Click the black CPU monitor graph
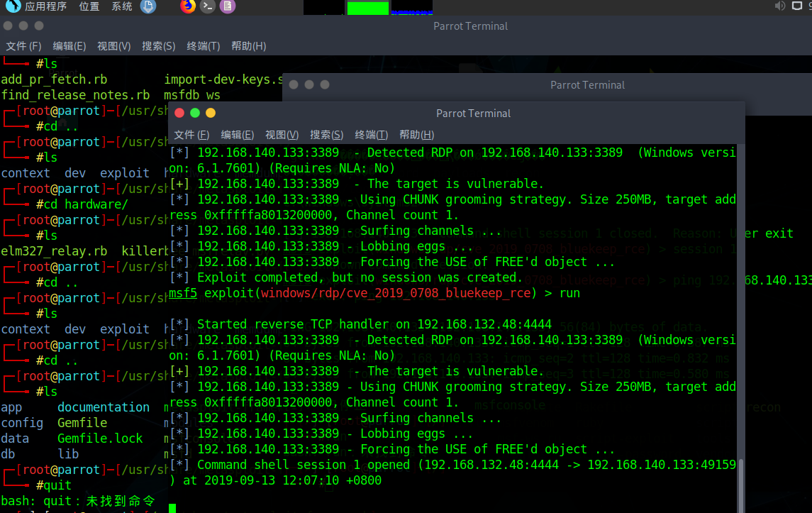 [x=323, y=8]
